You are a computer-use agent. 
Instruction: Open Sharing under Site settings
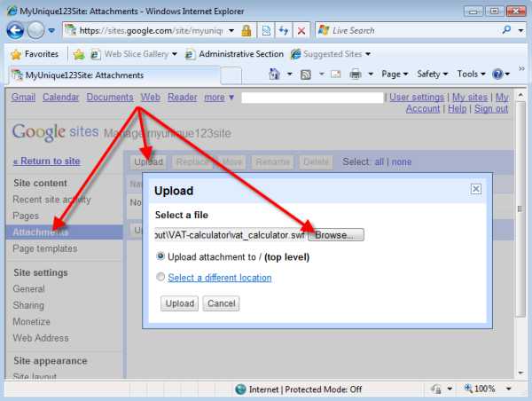tap(28, 305)
